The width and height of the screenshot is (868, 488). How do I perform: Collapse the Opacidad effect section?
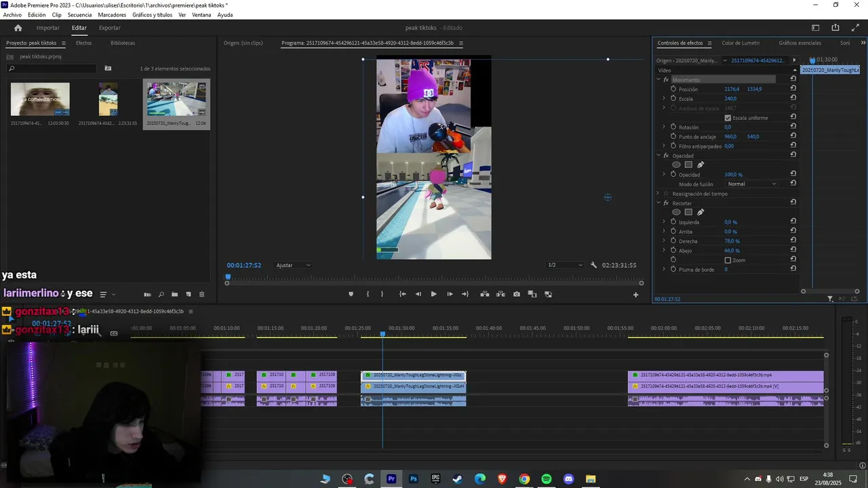point(658,155)
